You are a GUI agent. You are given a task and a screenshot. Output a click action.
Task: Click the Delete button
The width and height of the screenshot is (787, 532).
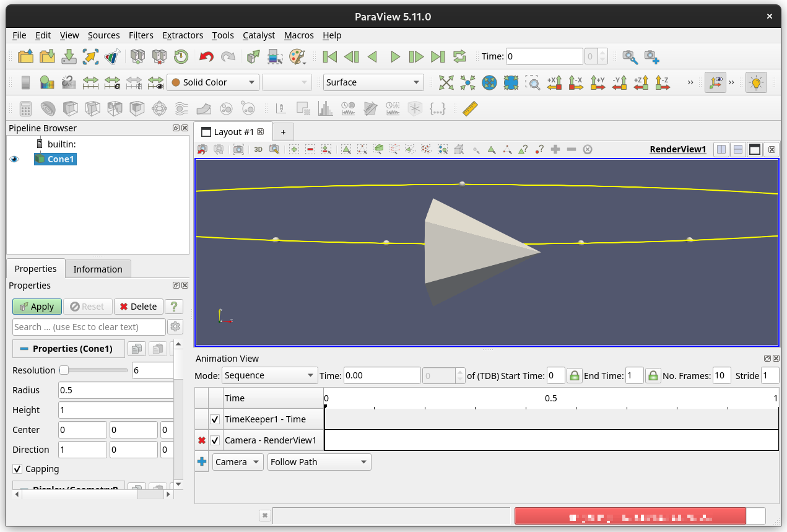(x=138, y=307)
